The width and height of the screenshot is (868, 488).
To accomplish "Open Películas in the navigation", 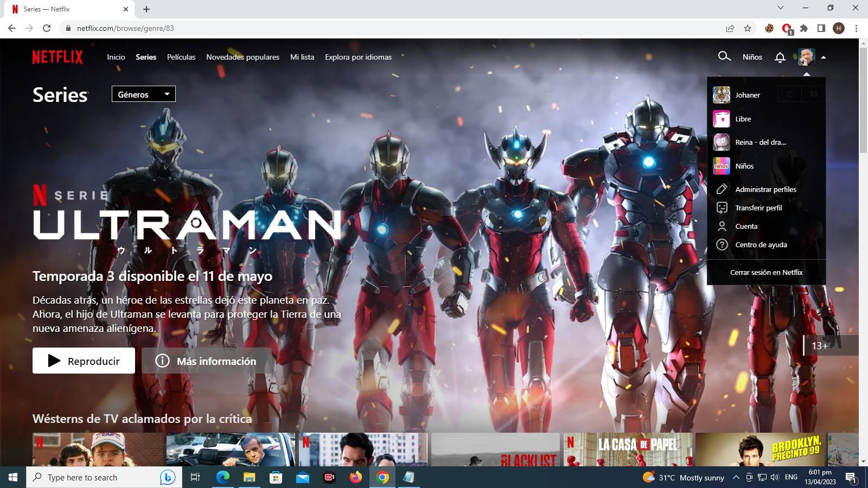I will click(x=181, y=57).
